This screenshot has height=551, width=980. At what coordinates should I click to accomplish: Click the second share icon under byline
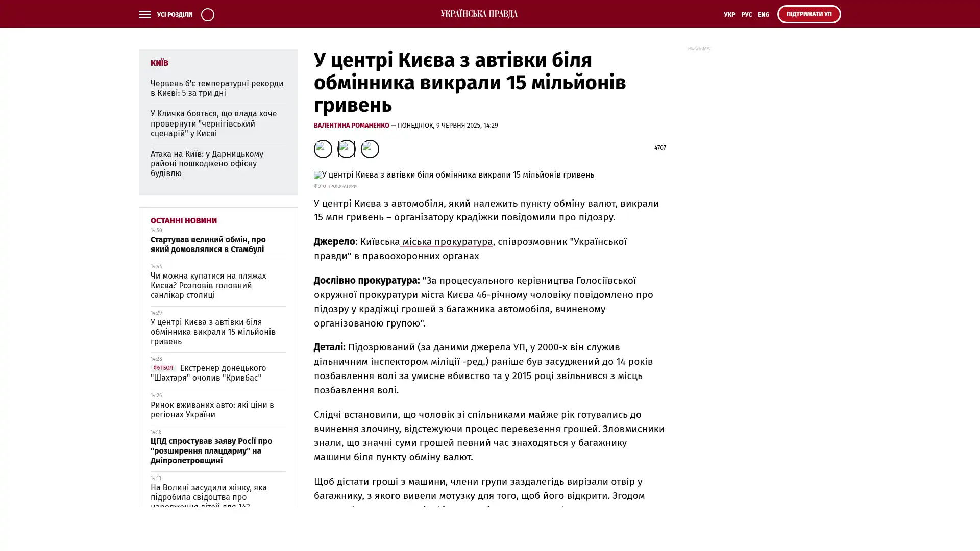(346, 149)
